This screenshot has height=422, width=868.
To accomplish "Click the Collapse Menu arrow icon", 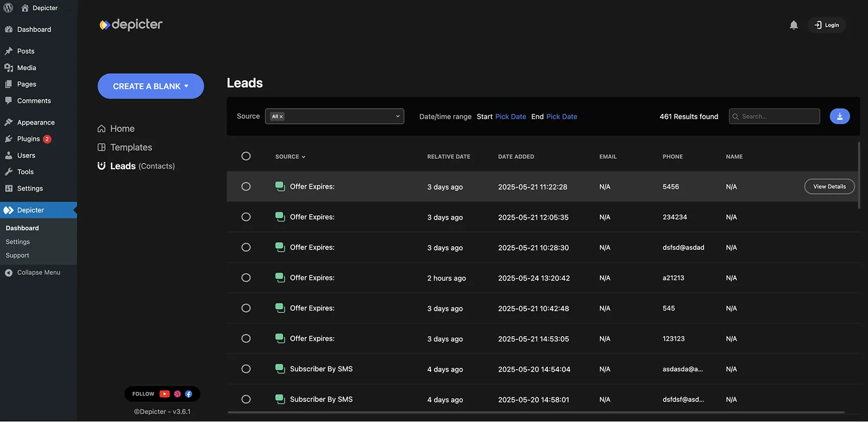I will coord(9,273).
